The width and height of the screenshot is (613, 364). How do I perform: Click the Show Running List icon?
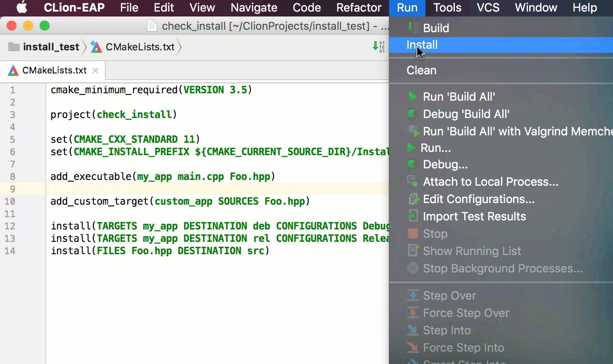(413, 251)
